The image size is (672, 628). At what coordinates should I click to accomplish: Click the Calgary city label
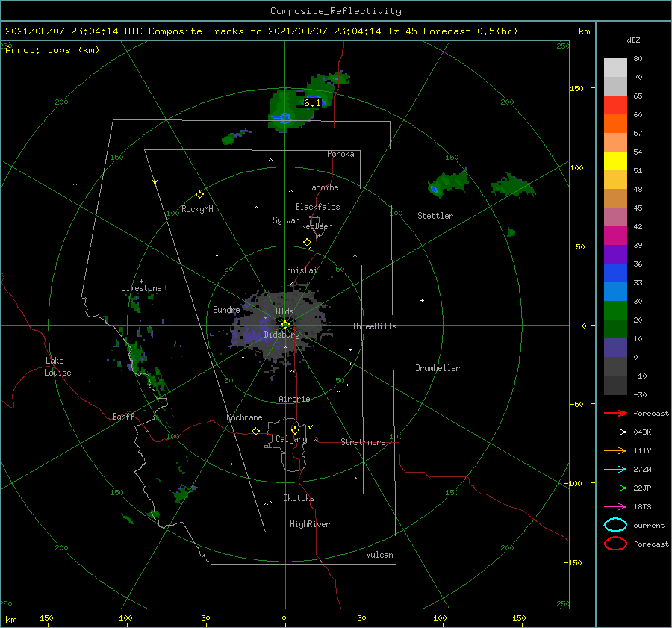291,439
